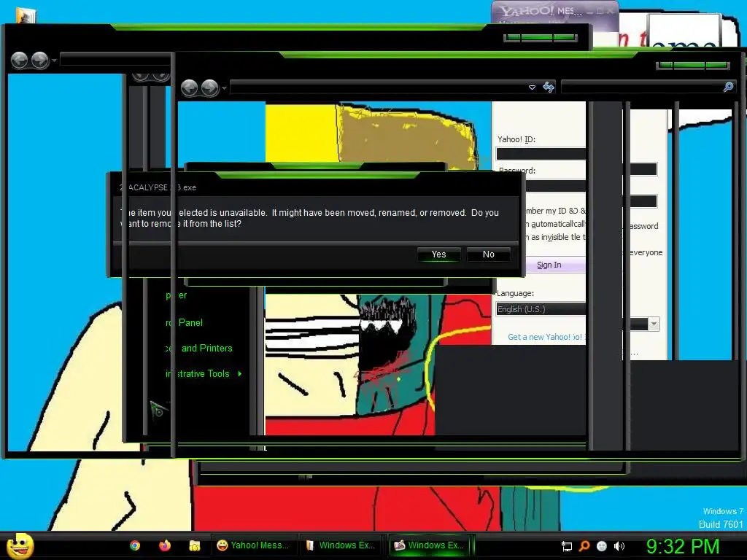
Task: Click the Yahoo! ID text field
Action: (541, 153)
